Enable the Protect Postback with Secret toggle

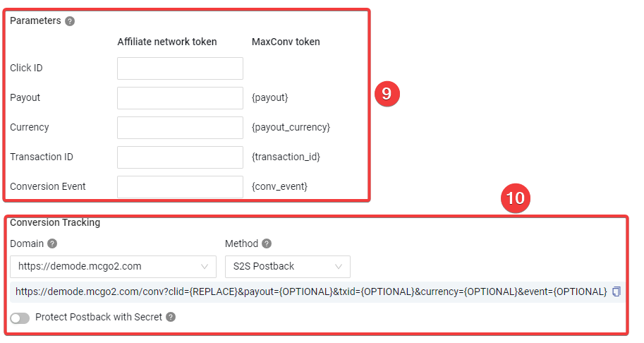point(20,318)
